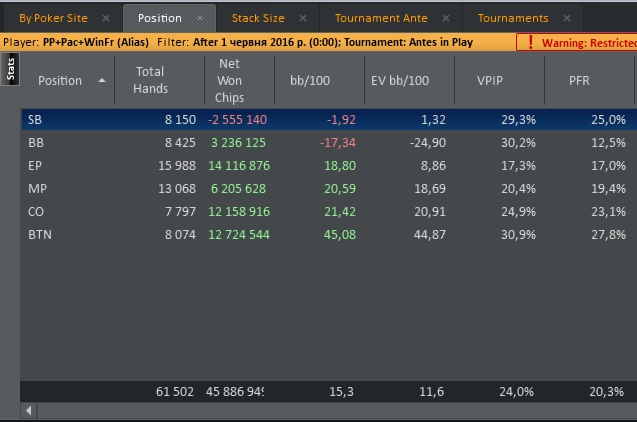Close the Position tab
The width and height of the screenshot is (637, 422).
pyautogui.click(x=200, y=18)
